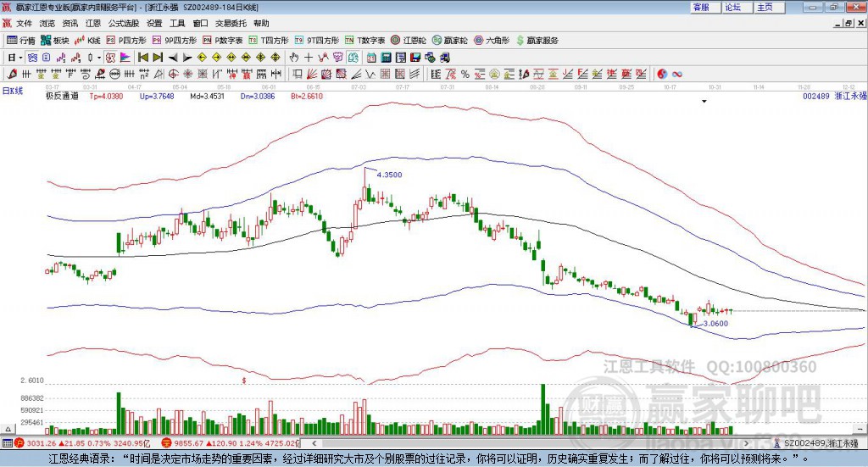Click the Dn=3.0386 indicator value
This screenshot has height=467, width=868.
pos(258,97)
